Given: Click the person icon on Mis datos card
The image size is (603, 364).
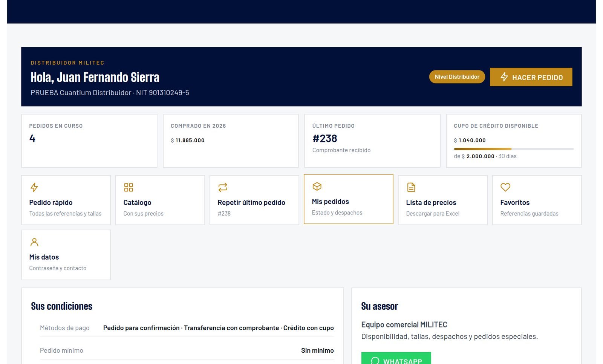Looking at the screenshot, I should pos(34,242).
